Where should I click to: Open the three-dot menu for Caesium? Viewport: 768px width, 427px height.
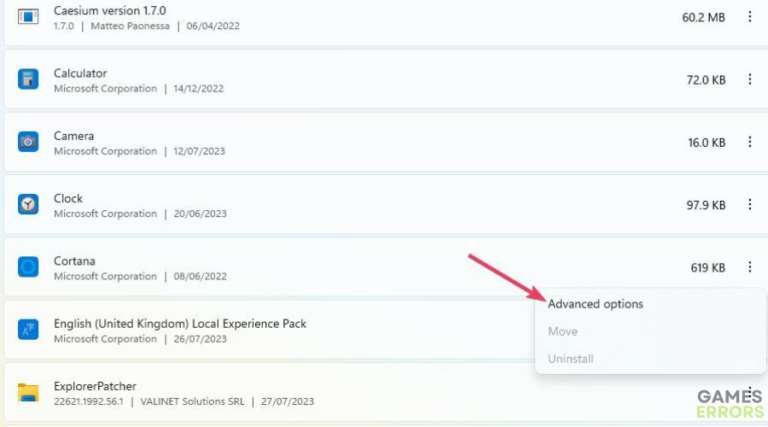tap(749, 17)
